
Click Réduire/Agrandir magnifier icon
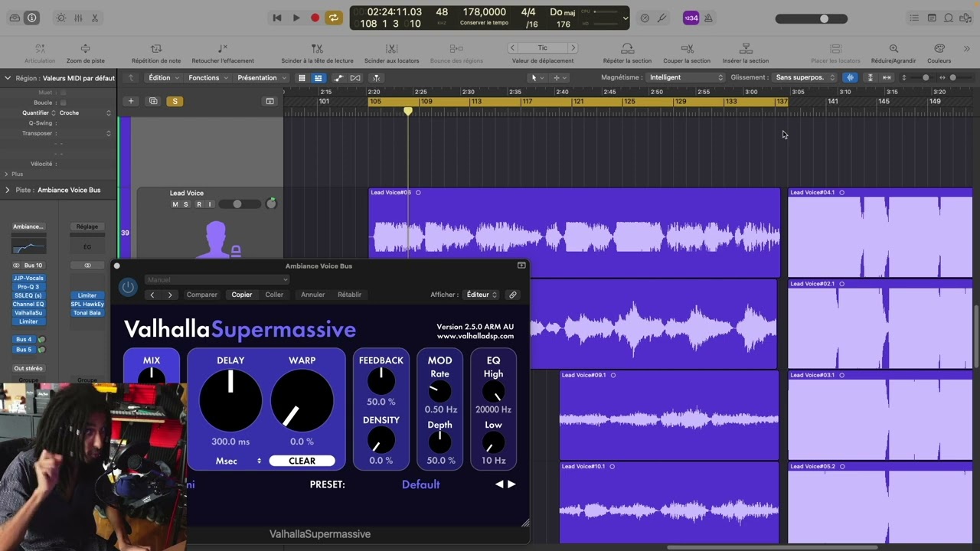[x=893, y=48]
